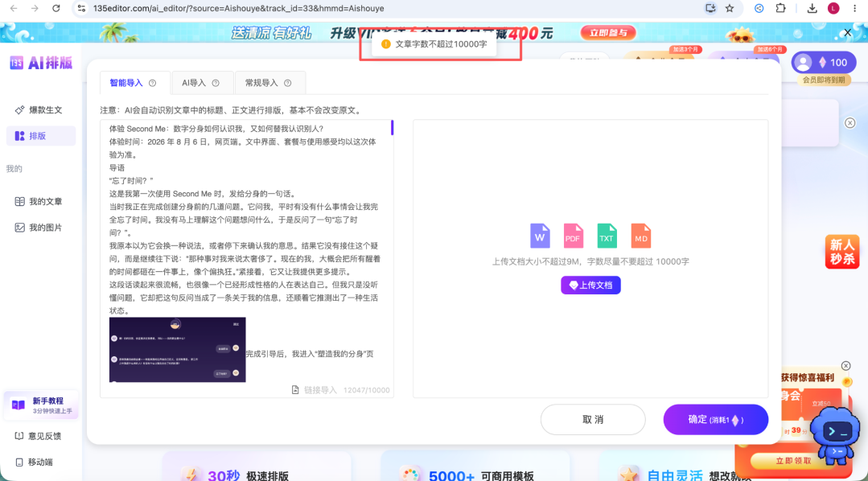Click the character count 12047/10000
Screen dimensions: 868x481
pyautogui.click(x=367, y=390)
